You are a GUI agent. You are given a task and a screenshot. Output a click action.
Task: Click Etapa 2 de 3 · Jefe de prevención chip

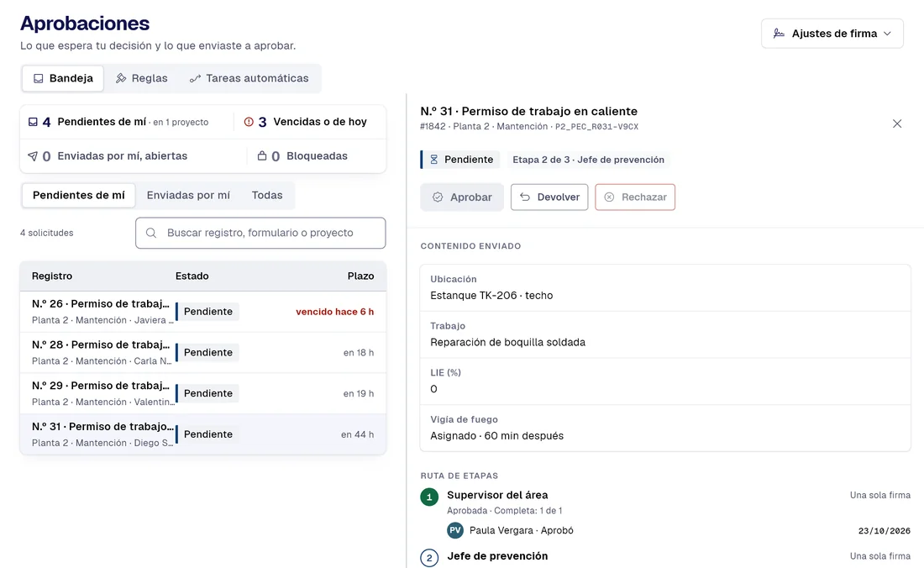coord(588,160)
